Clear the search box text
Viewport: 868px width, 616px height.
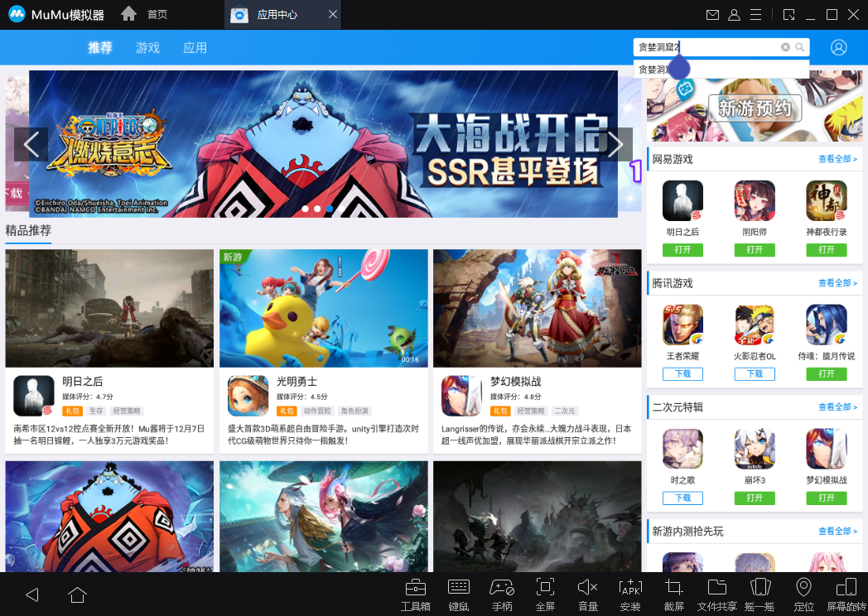pos(785,47)
